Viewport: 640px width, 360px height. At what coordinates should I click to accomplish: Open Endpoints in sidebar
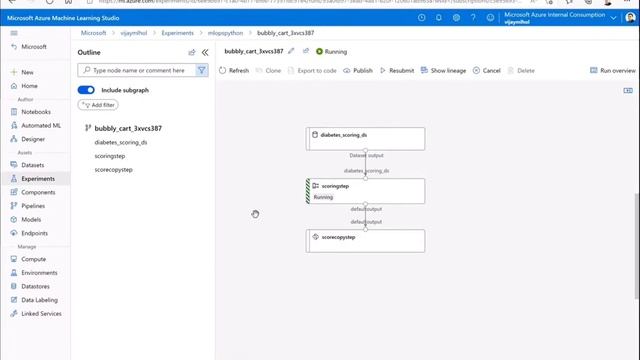(x=29, y=233)
